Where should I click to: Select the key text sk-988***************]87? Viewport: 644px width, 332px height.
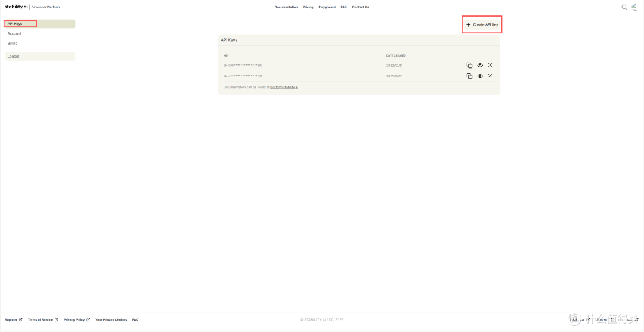pos(243,65)
